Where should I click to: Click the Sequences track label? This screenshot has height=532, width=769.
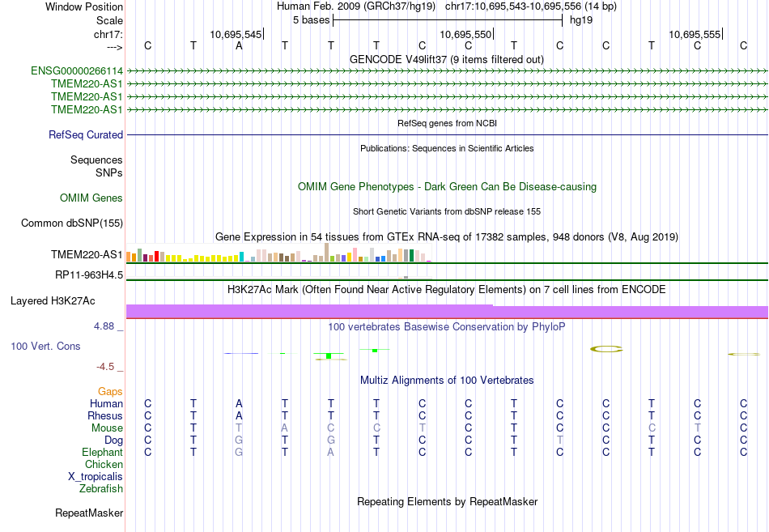[x=96, y=160]
